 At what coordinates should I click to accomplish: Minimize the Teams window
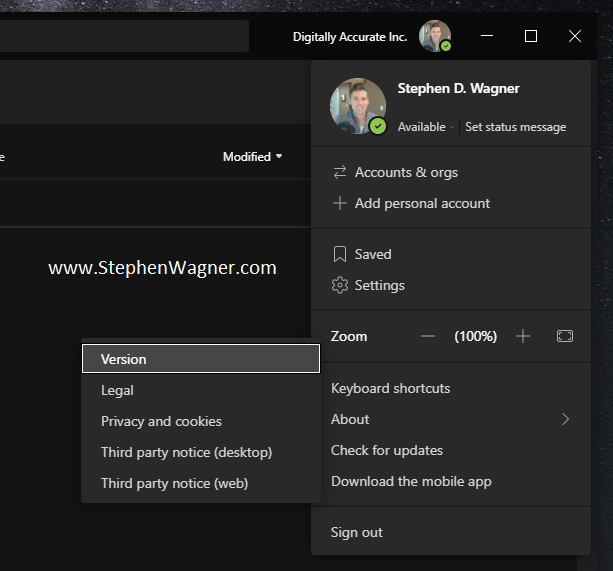pos(487,36)
